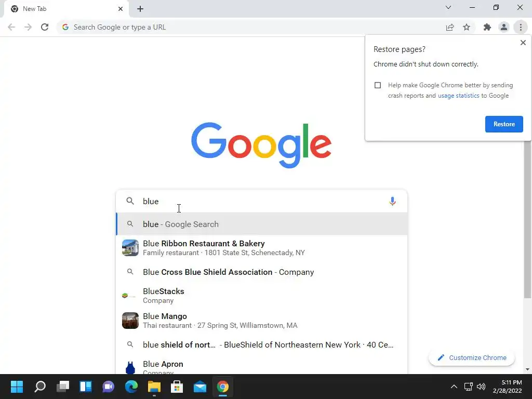The width and height of the screenshot is (532, 399).
Task: Open the tab search chevron
Action: (448, 7)
